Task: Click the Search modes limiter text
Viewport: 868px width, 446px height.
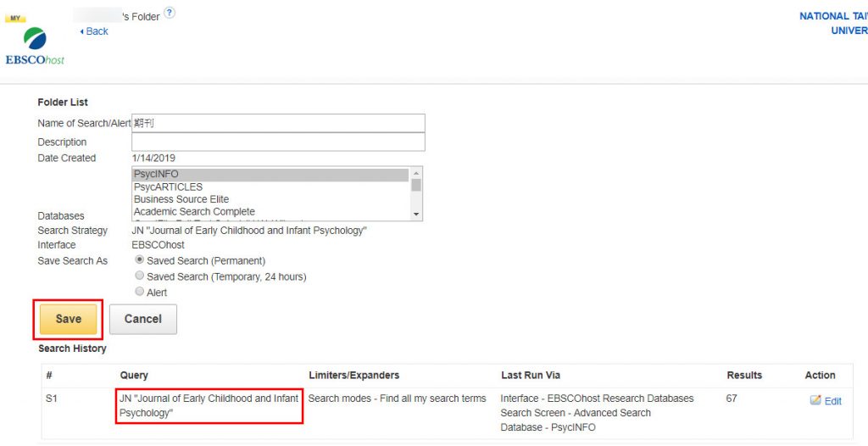Action: click(397, 399)
